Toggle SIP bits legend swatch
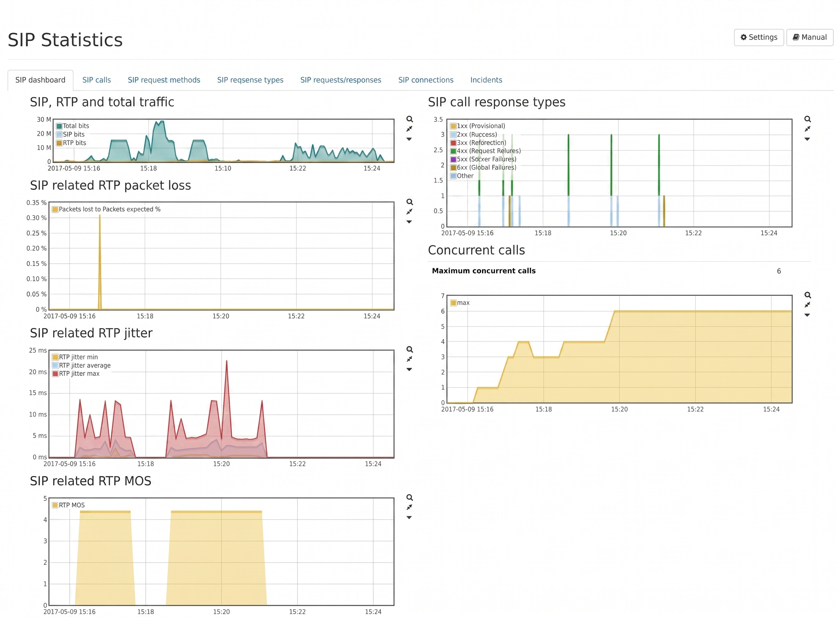Screen dimensions: 840x617 [59, 135]
